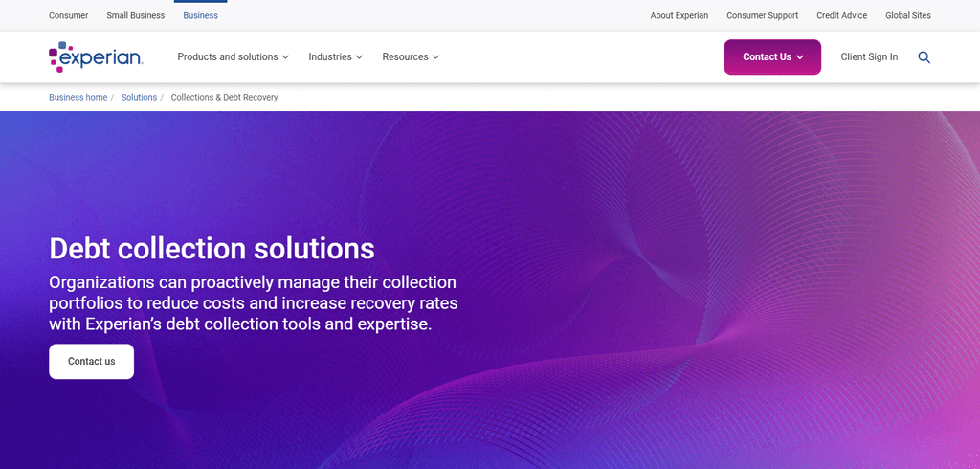The height and width of the screenshot is (469, 980).
Task: Go to Business home breadcrumb
Action: tap(78, 97)
